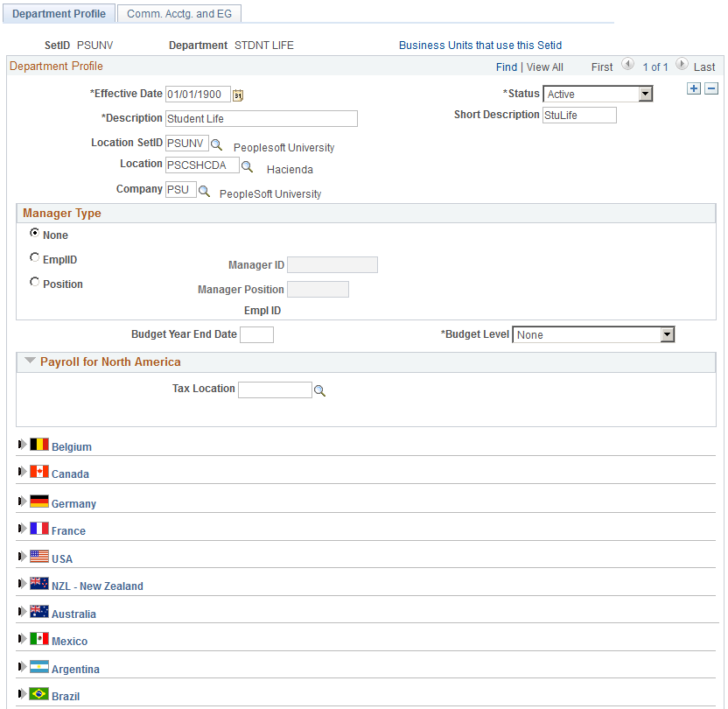Select the EmplID manager type option
728x709 pixels.
coord(34,256)
